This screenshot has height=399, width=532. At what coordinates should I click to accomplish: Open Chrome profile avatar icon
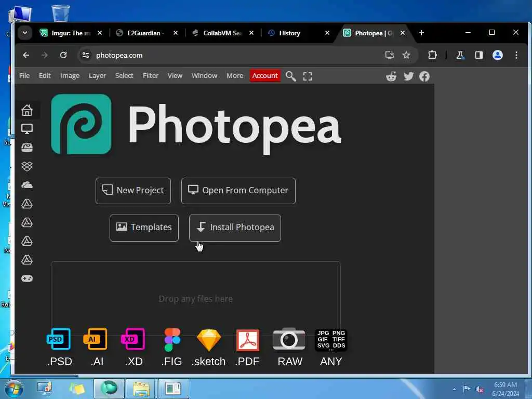pyautogui.click(x=497, y=55)
